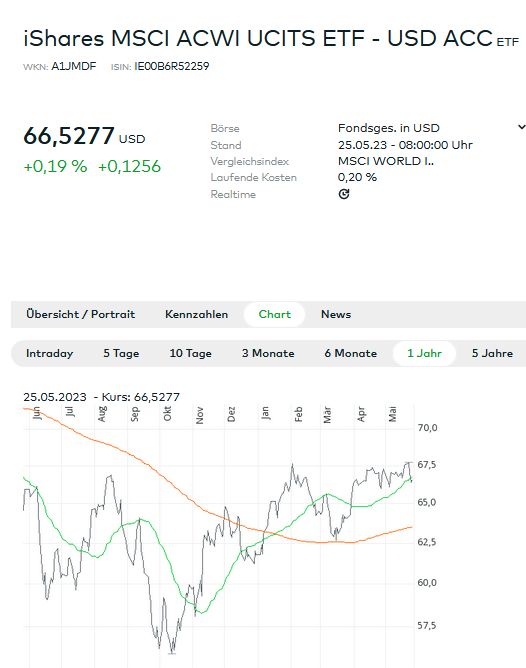Click the ISIN number IE00B6R52259
This screenshot has width=526, height=668.
[172, 66]
